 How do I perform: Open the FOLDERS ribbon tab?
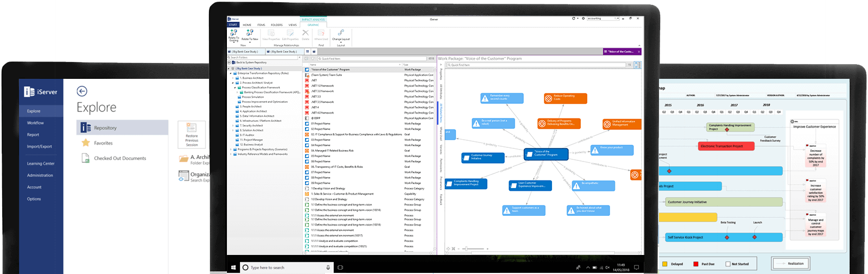[x=277, y=24]
